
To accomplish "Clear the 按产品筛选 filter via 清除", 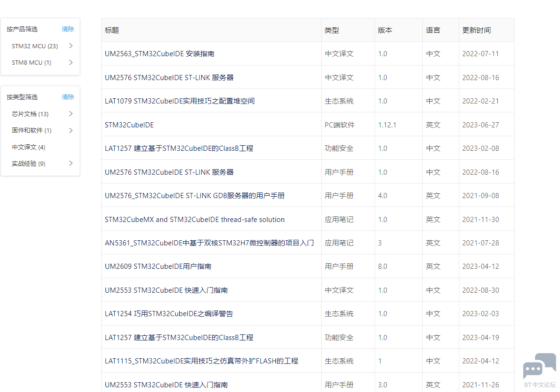I will coord(68,29).
